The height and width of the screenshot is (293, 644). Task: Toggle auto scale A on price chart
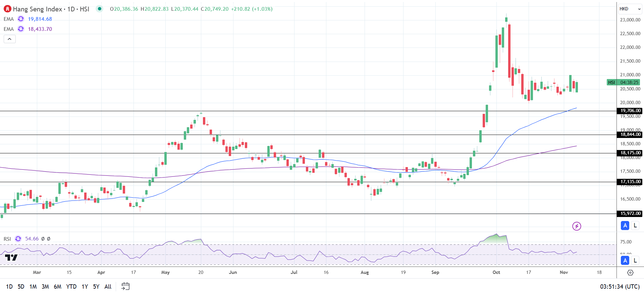pos(625,226)
